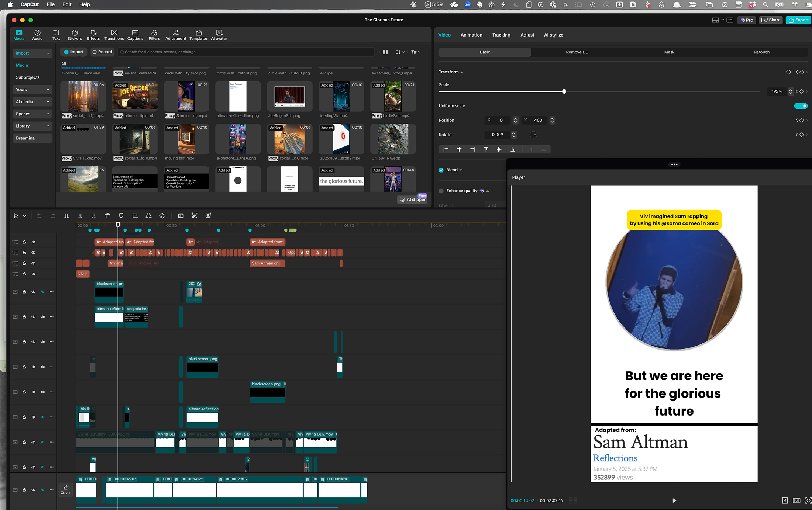Open the Transitions panel
Screen dimensions: 812x510
[x=114, y=35]
